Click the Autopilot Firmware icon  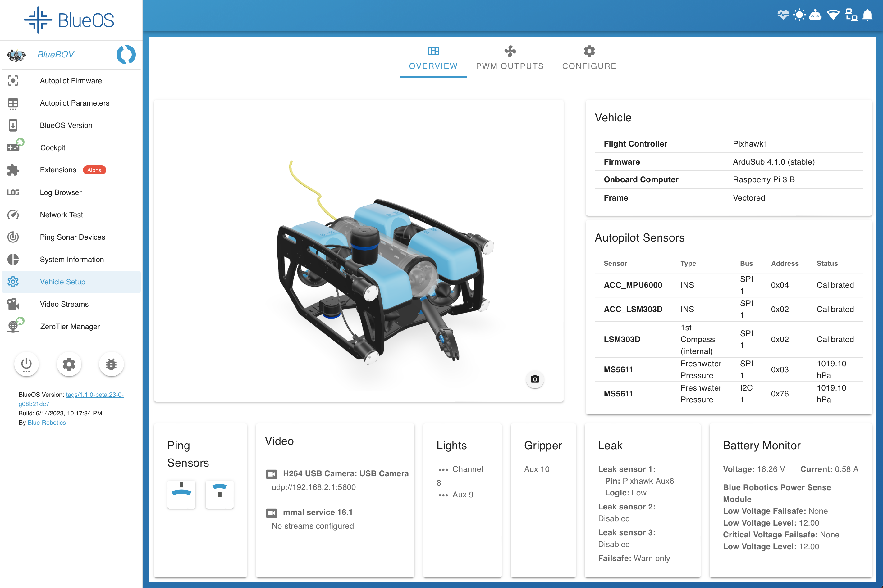pyautogui.click(x=13, y=81)
